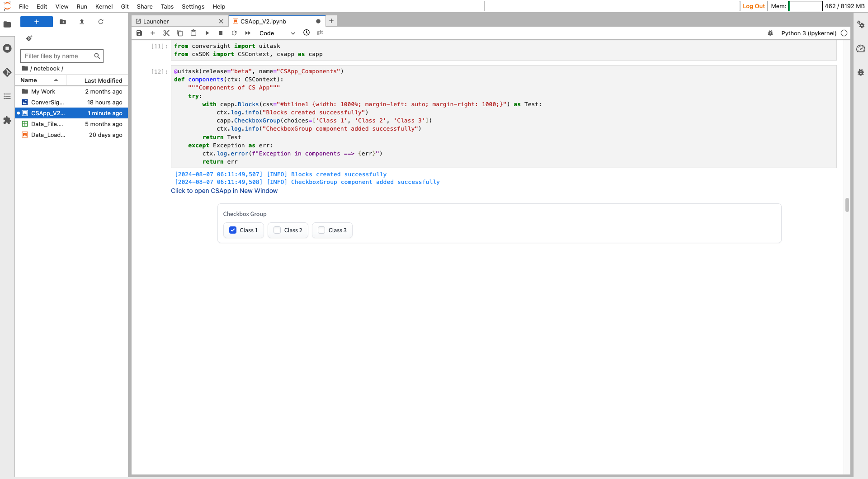Open the extension manager puzzle icon
Image resolution: width=868 pixels, height=479 pixels.
point(7,120)
